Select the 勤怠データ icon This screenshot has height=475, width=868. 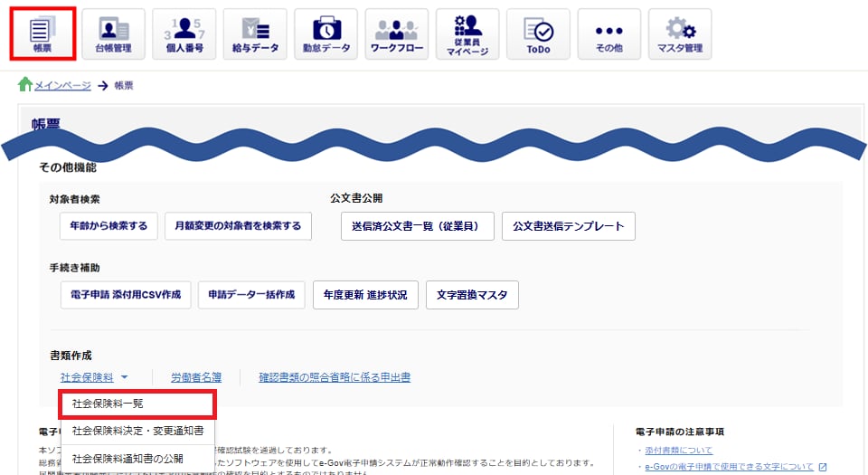point(325,34)
